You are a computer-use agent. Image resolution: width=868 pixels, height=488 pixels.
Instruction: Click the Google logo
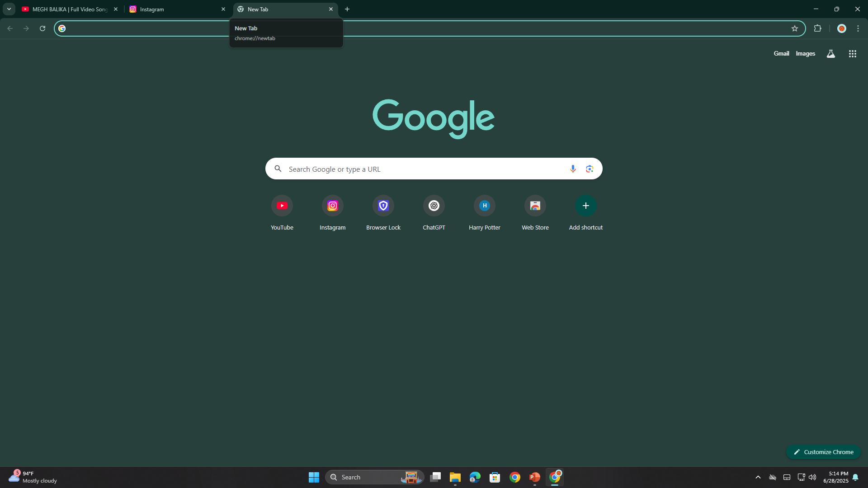pos(434,118)
